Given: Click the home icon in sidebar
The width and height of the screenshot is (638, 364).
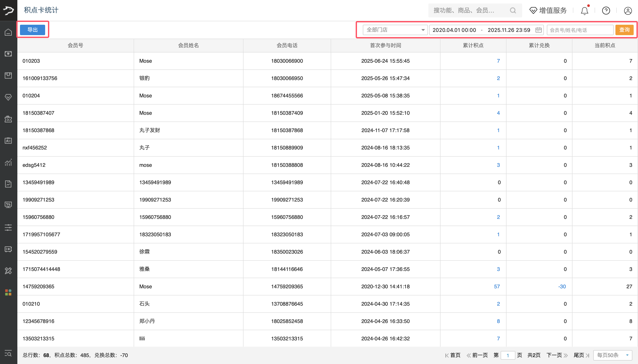Looking at the screenshot, I should [8, 32].
